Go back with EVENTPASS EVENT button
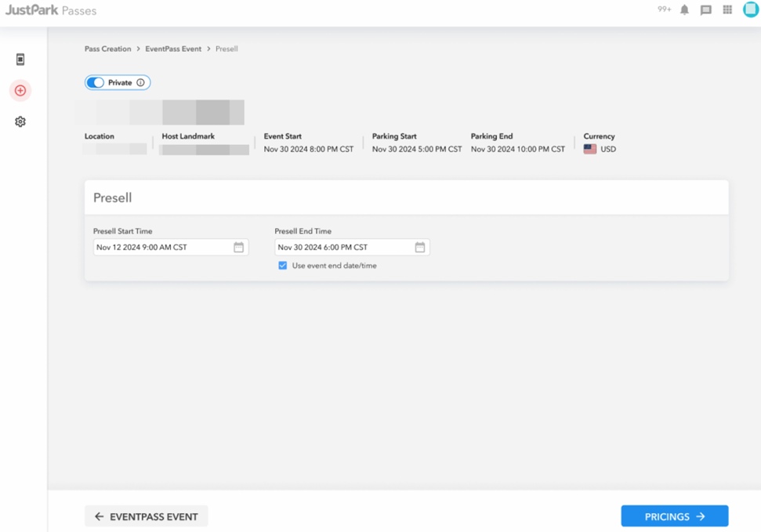This screenshot has height=532, width=761. tap(146, 516)
